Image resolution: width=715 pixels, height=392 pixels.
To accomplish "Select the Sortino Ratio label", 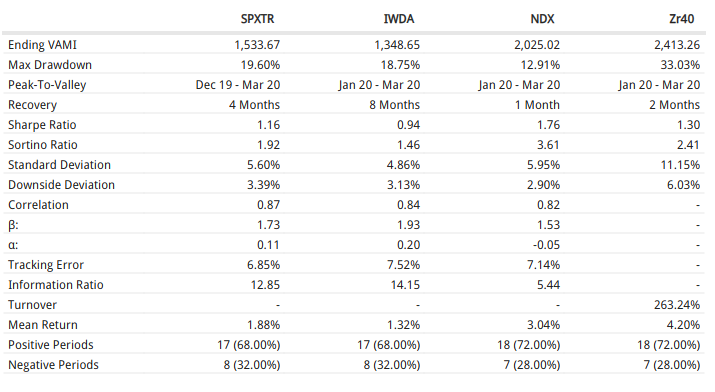I will point(43,145).
